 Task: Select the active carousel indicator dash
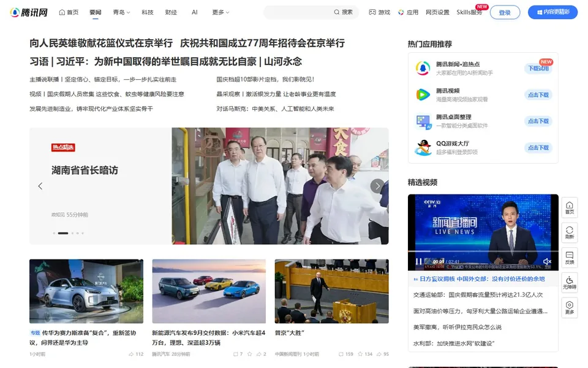click(63, 233)
